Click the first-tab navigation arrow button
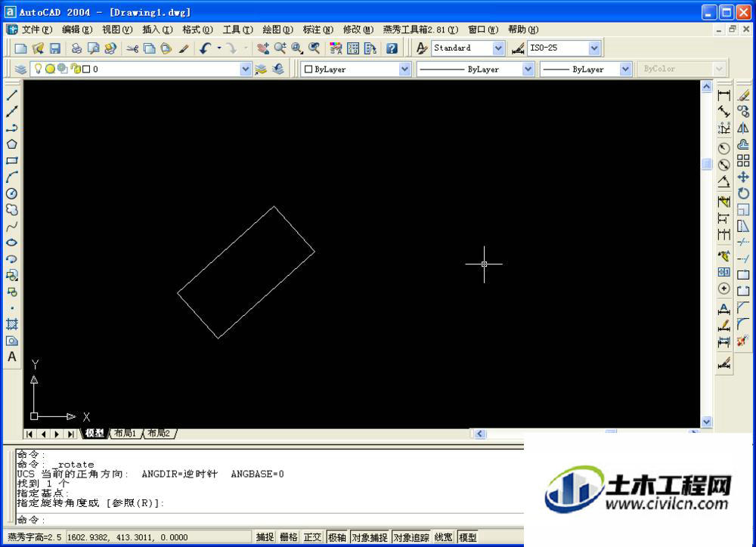 point(29,434)
